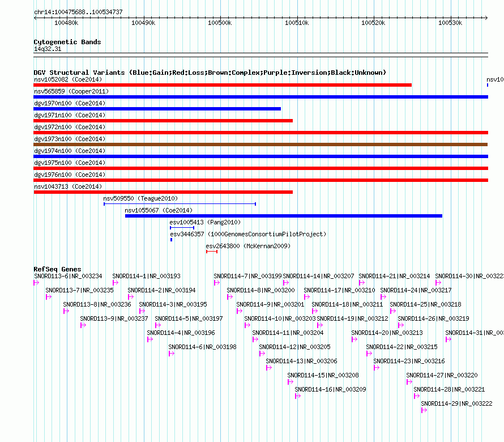Open the esv2643800 (McKernan2009) label

(248, 246)
